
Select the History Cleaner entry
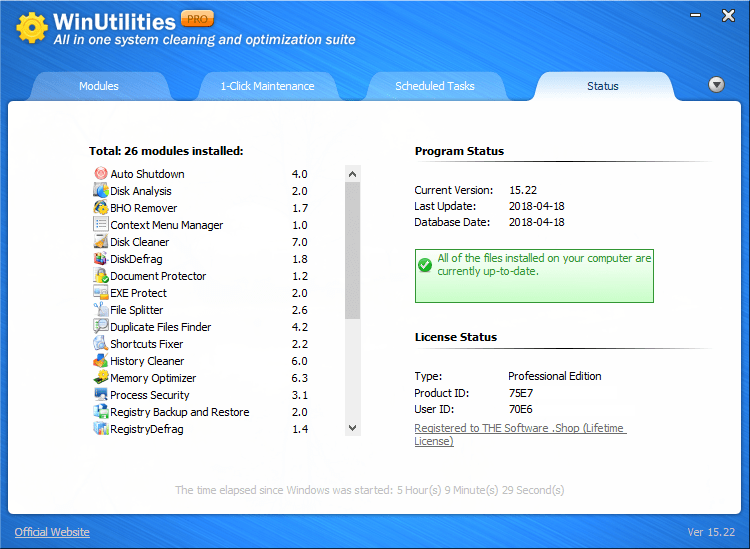coord(147,361)
